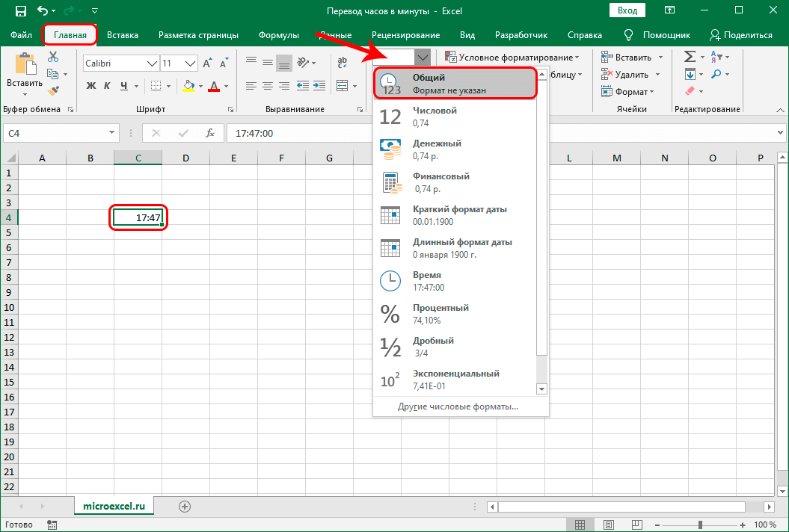Toggle Bold (Ж) formatting
Screen dimensions: 789x532
(x=91, y=86)
